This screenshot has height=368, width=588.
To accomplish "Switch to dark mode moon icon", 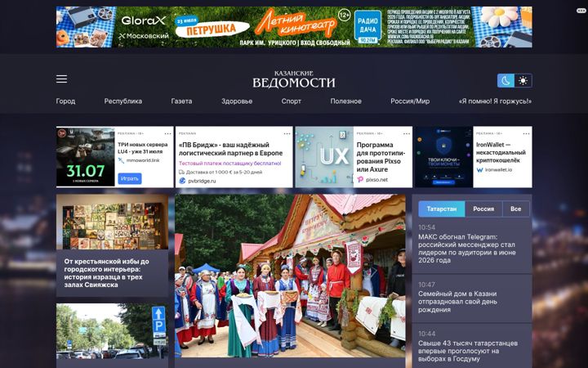I will tap(506, 81).
